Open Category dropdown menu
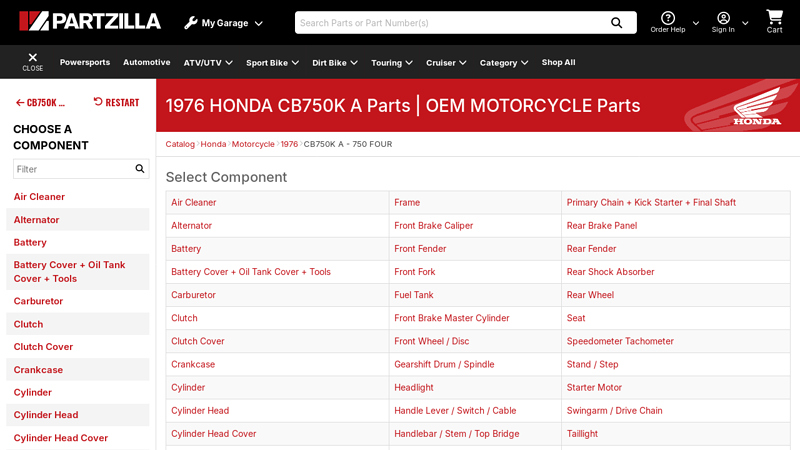Screen dimensions: 800x450 pyautogui.click(x=504, y=63)
